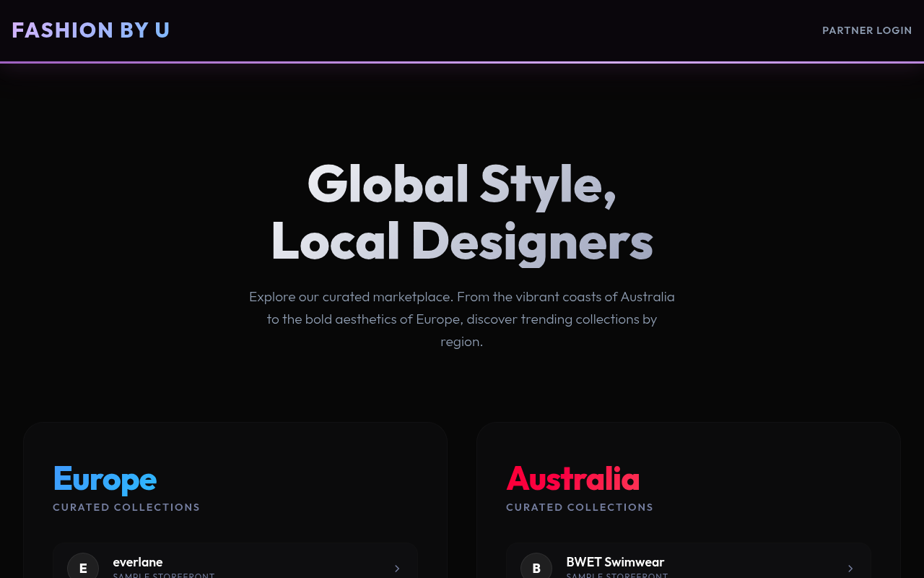
Task: Click Curated Collections label under Europe
Action: click(x=126, y=507)
